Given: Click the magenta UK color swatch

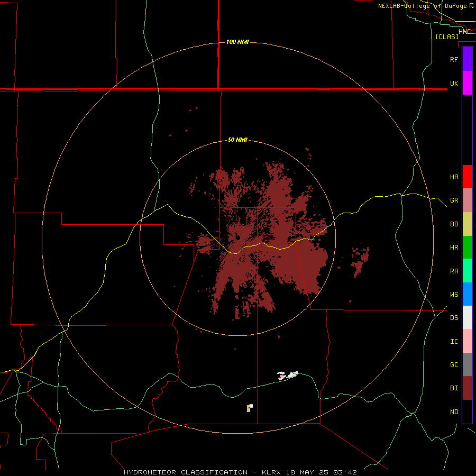Looking at the screenshot, I should (x=467, y=83).
